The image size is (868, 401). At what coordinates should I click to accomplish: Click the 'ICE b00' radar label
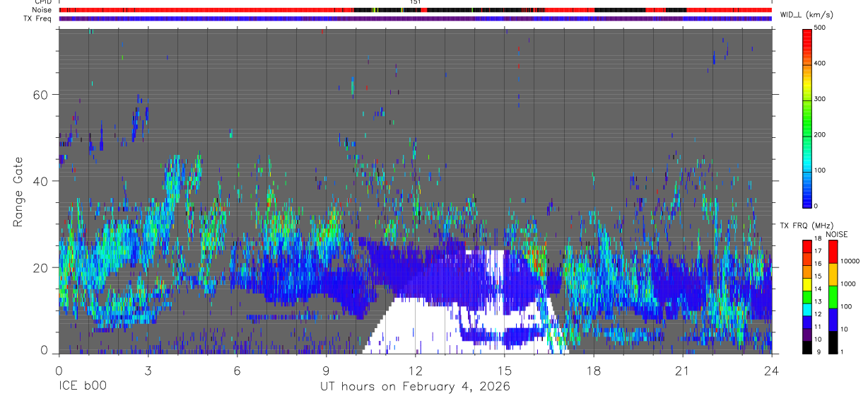(x=83, y=387)
